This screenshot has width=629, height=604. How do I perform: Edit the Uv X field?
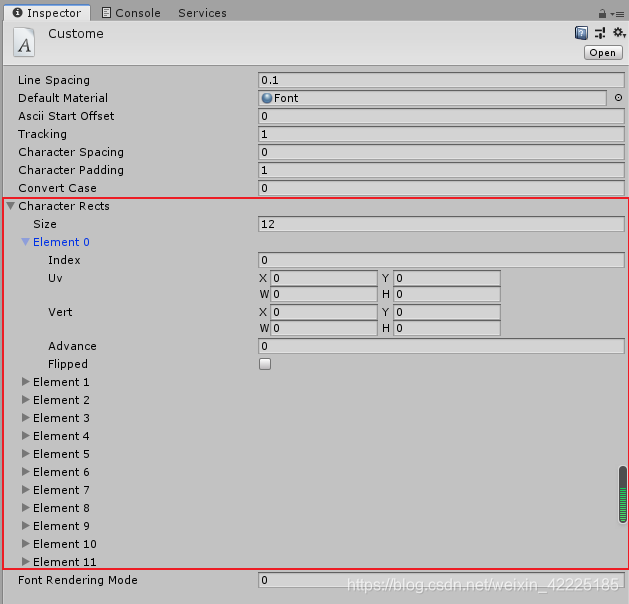coord(324,278)
